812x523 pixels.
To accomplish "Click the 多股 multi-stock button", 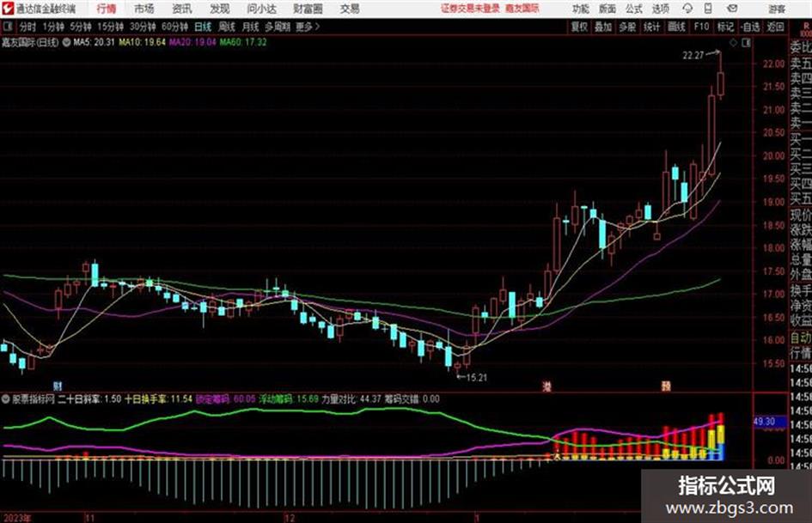I will [627, 27].
